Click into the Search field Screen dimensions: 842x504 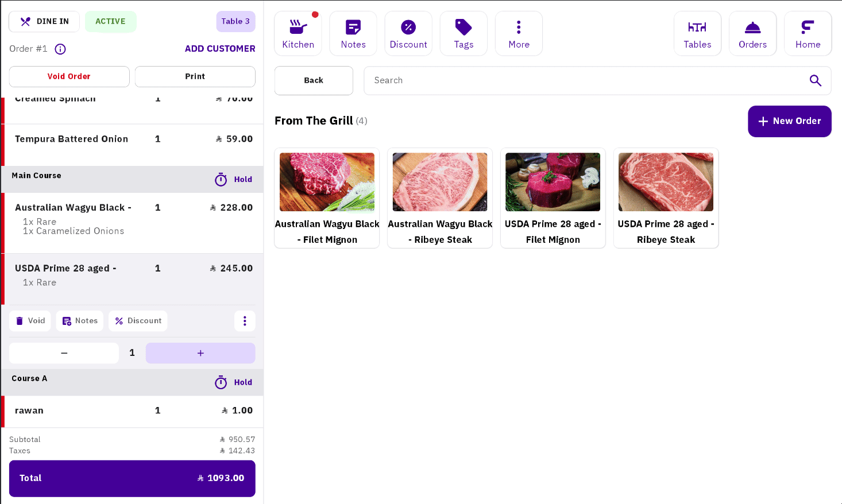click(x=586, y=80)
